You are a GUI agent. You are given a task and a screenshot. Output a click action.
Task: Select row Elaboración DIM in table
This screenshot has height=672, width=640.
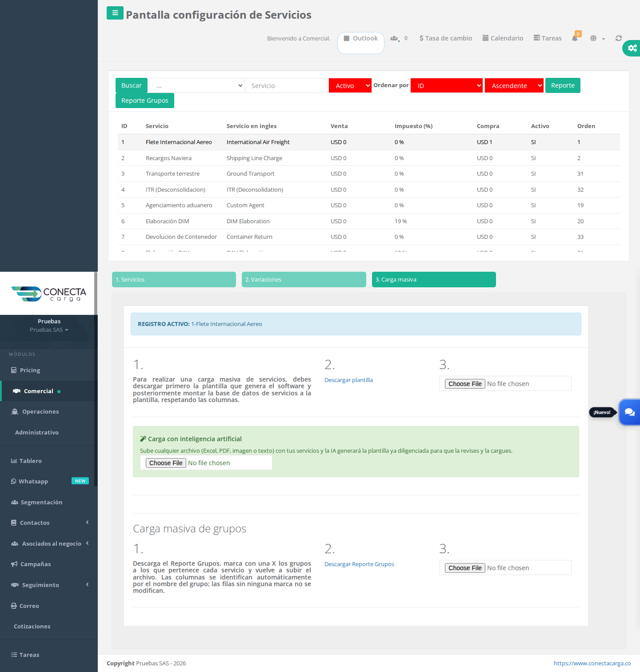[369, 221]
